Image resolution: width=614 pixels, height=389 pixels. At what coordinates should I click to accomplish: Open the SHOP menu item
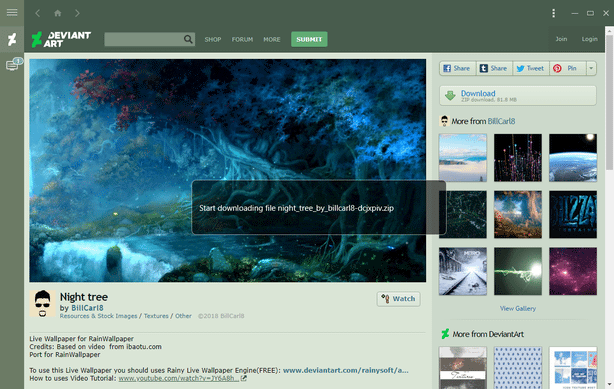pos(213,40)
